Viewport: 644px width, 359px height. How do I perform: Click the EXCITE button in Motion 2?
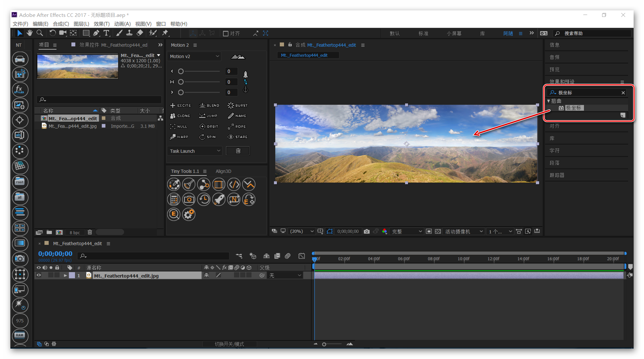click(181, 105)
